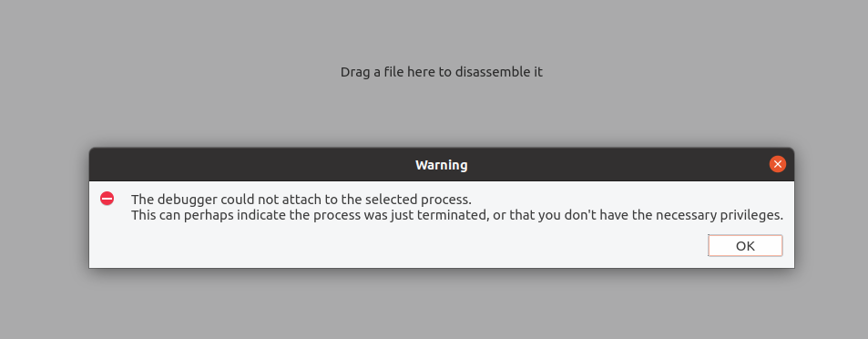Close the Warning dialog with orange X

click(778, 164)
